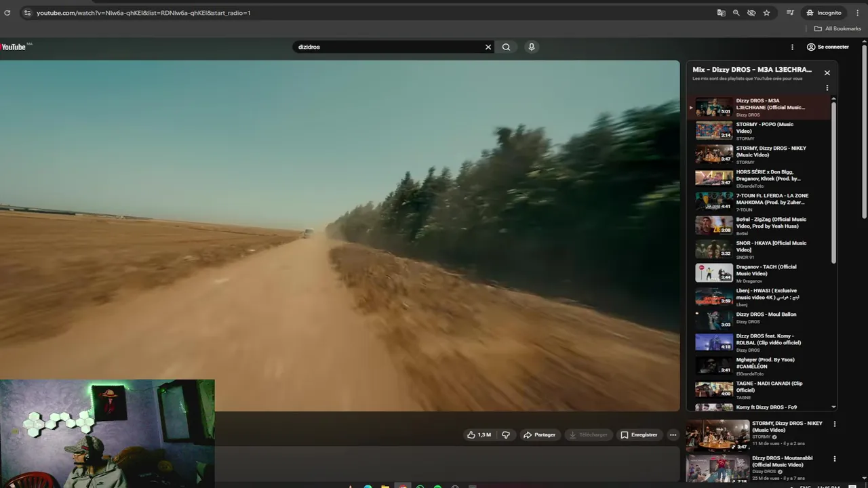Play HORS SÉRIE x Don Bigg from mix
The image size is (868, 488).
758,178
